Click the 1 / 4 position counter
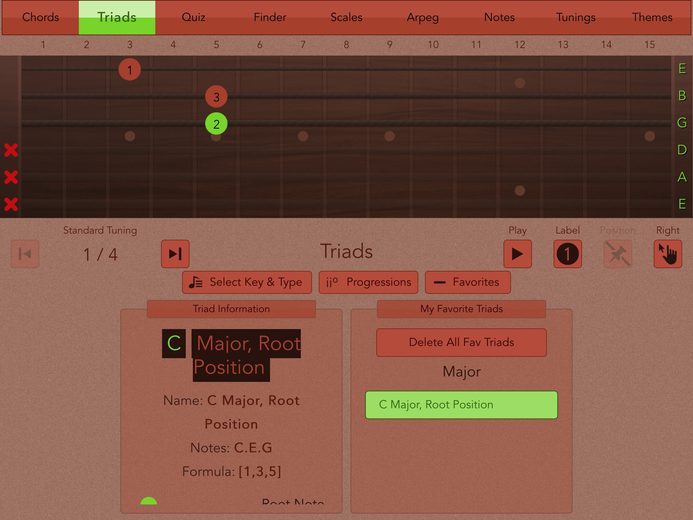 tap(100, 254)
